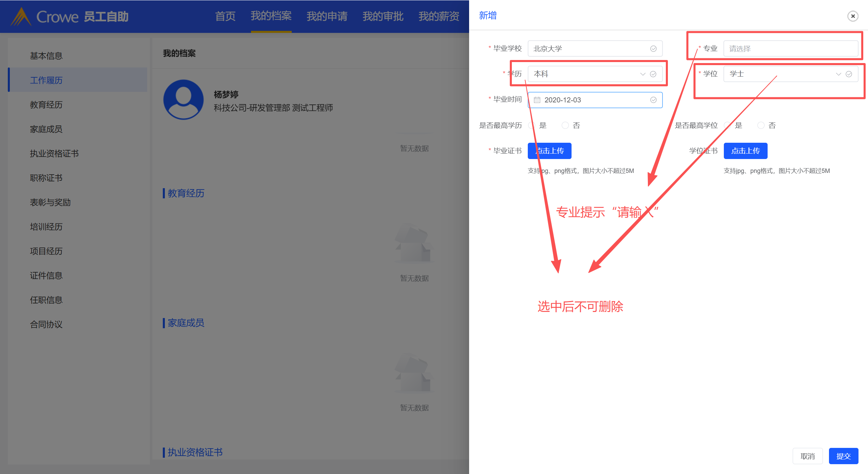Click the 提交 button

tap(843, 456)
